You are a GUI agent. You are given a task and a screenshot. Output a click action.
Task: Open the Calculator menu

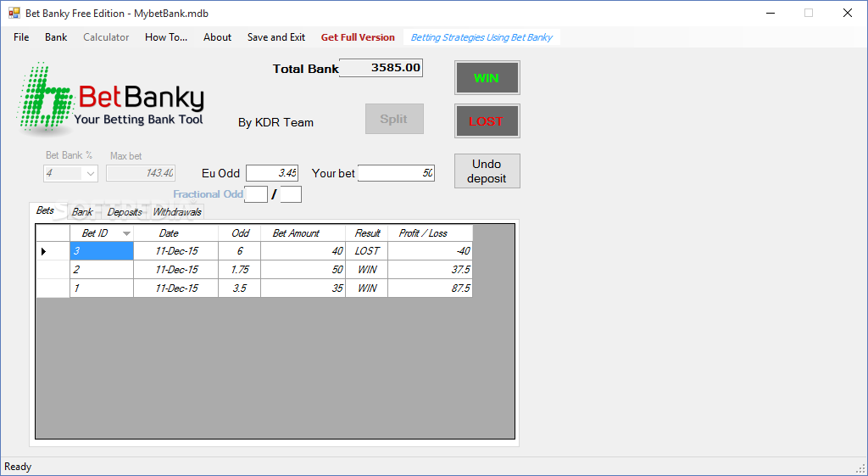[106, 37]
